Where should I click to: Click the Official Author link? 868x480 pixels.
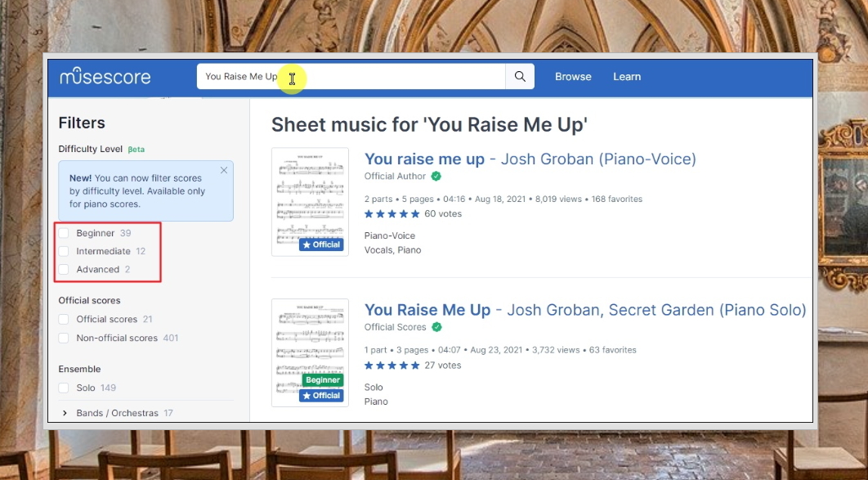pos(395,176)
